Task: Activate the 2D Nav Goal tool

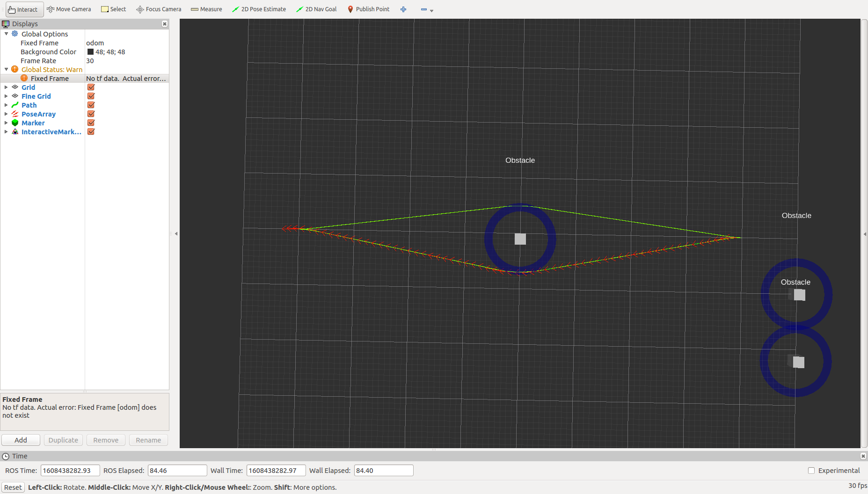Action: point(316,9)
